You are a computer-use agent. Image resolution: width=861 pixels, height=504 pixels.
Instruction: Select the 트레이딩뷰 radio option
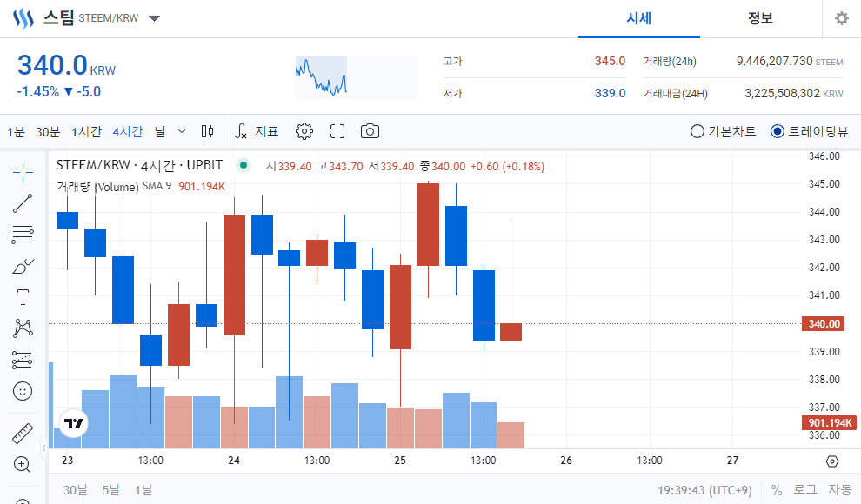pyautogui.click(x=777, y=131)
